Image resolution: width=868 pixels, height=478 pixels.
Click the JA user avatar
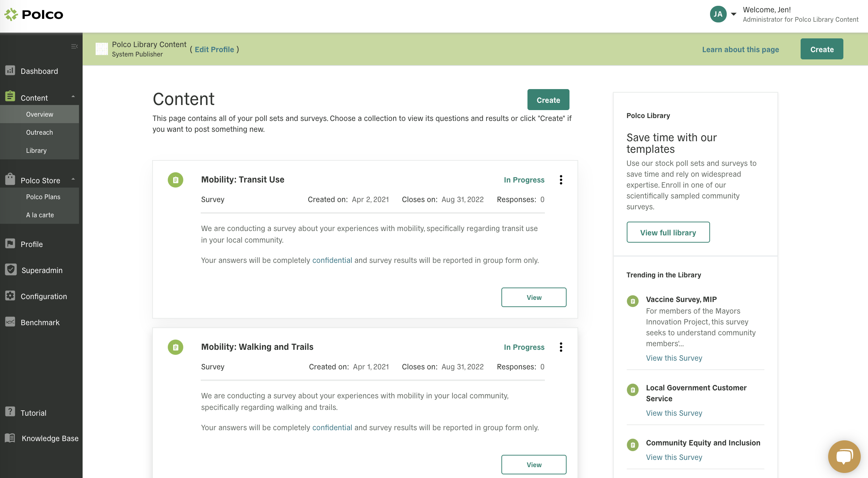click(x=718, y=14)
